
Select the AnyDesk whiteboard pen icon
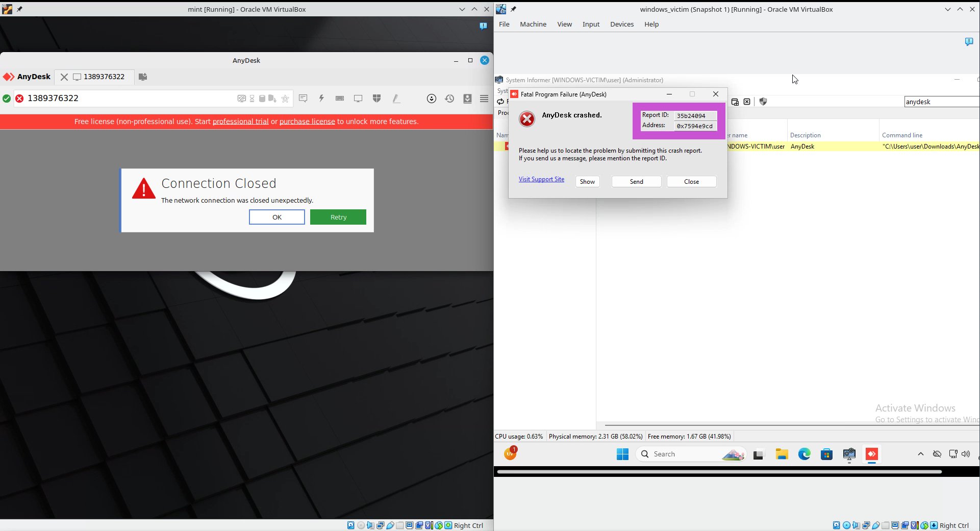396,98
